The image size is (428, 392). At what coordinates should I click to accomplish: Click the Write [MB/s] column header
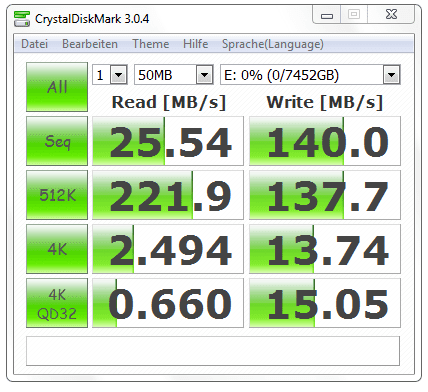(325, 102)
